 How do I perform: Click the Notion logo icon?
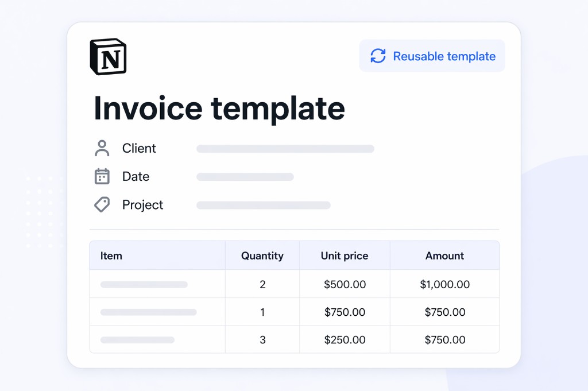108,56
